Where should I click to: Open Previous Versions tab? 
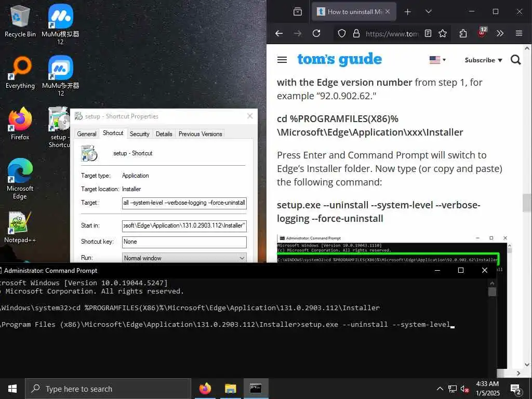pyautogui.click(x=200, y=134)
